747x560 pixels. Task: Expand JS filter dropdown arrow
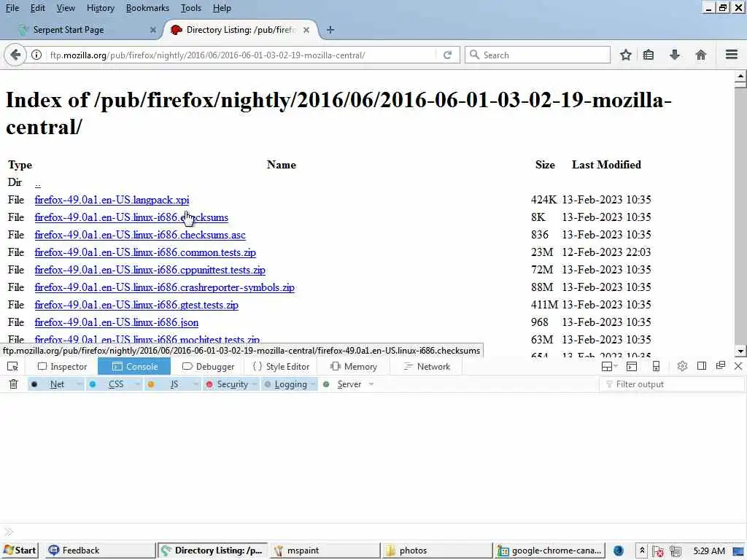196,384
